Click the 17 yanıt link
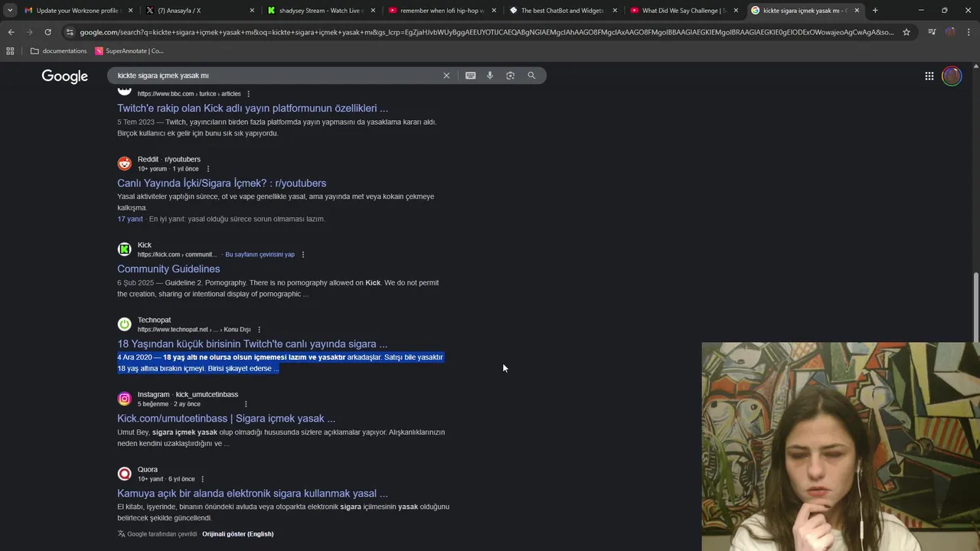The height and width of the screenshot is (551, 980). point(130,219)
